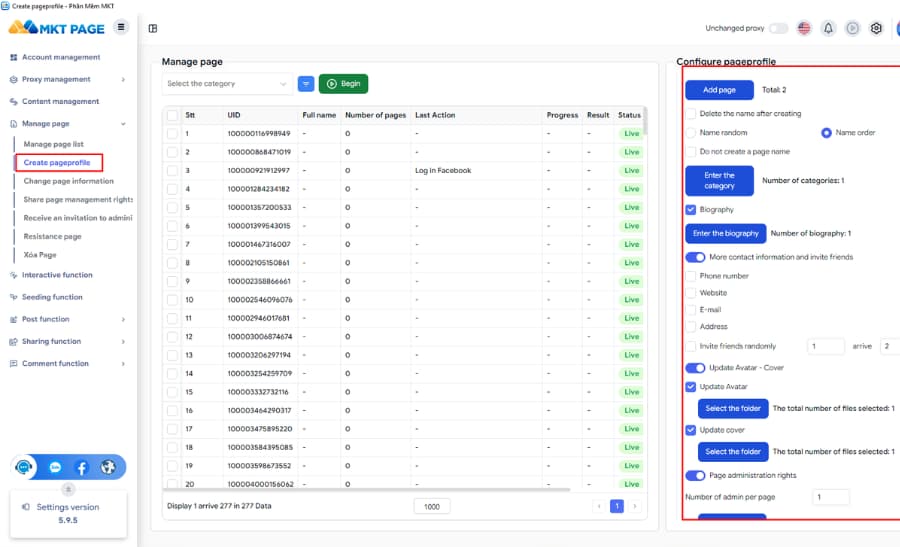Screen dimensions: 900x547
Task: Check row with UID 100000116998949
Action: tap(172, 134)
